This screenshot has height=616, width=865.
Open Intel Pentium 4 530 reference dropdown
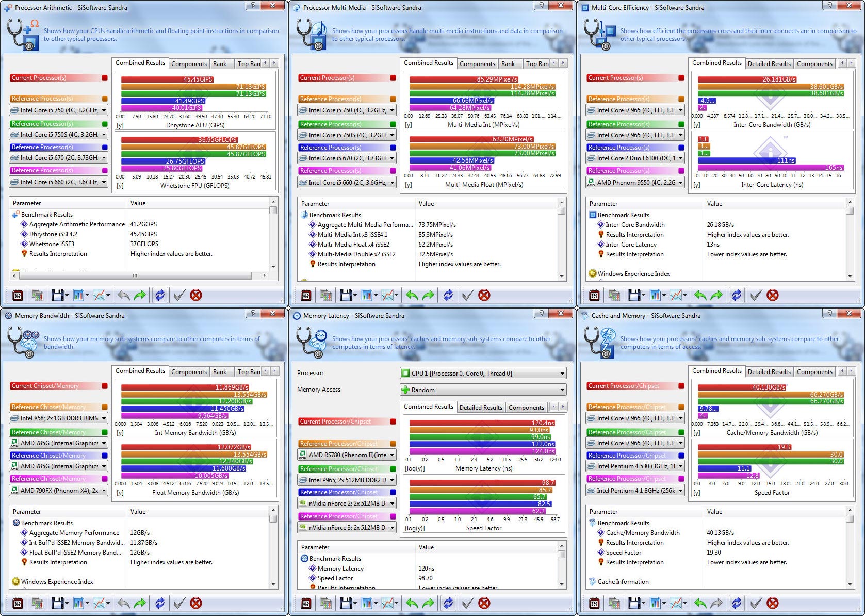[x=635, y=466]
